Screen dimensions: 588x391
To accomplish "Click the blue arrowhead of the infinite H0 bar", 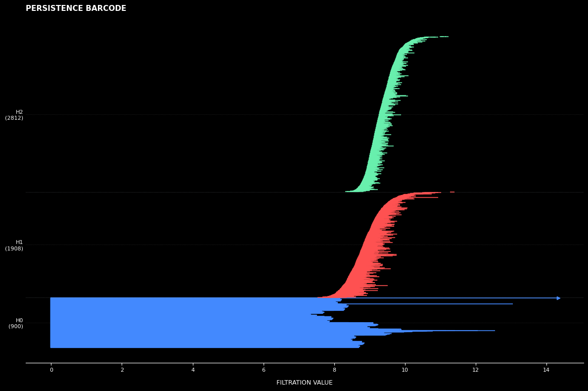I will tap(558, 298).
